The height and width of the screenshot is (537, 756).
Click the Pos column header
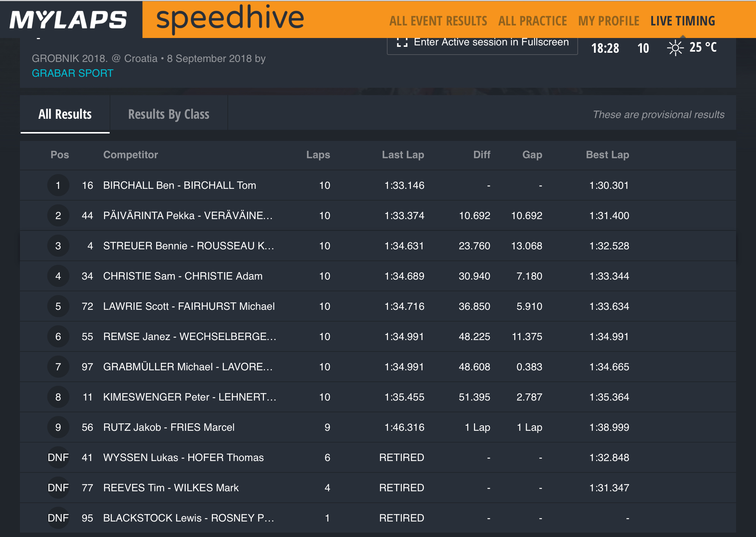[x=60, y=155]
